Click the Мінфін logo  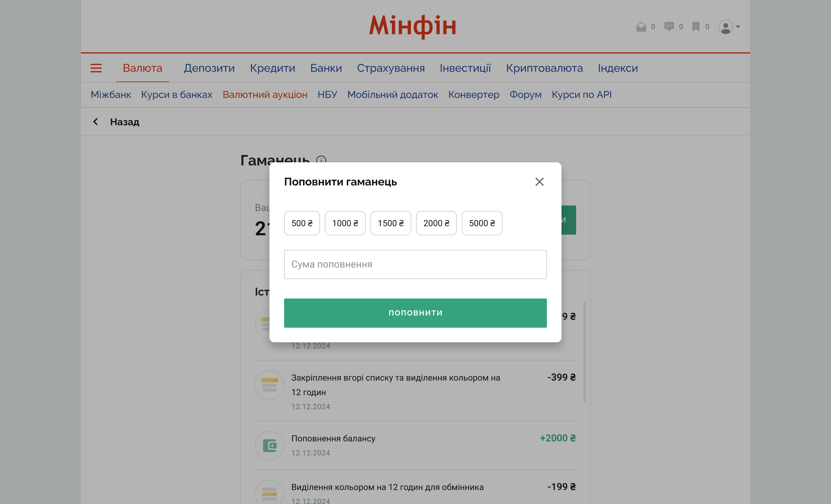point(412,26)
